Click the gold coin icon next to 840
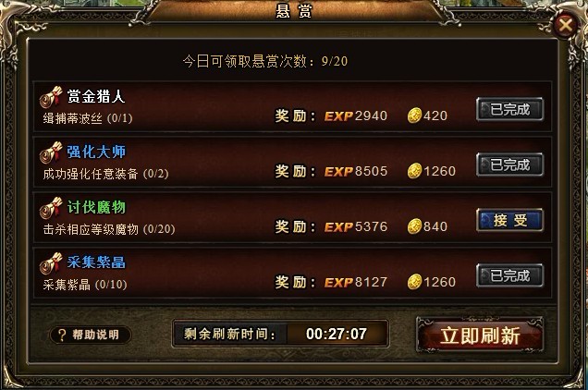 tap(415, 226)
